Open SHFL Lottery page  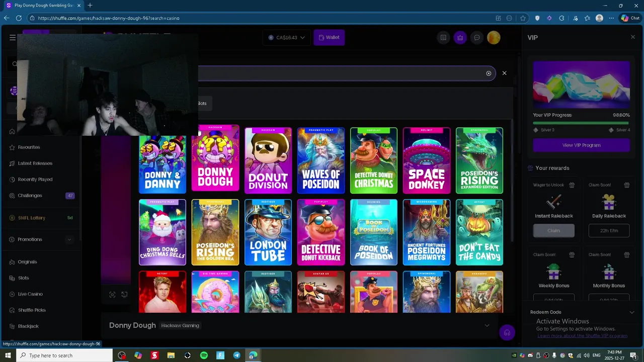32,218
